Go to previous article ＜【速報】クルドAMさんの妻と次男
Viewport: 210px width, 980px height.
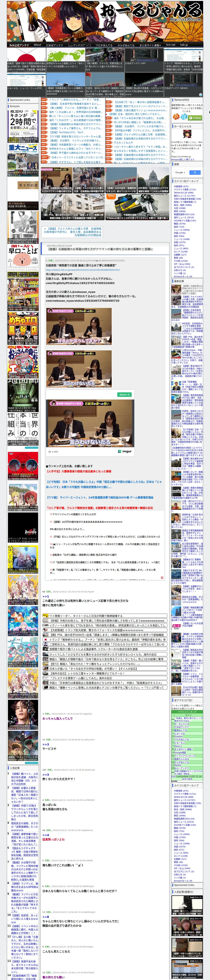[72, 232]
